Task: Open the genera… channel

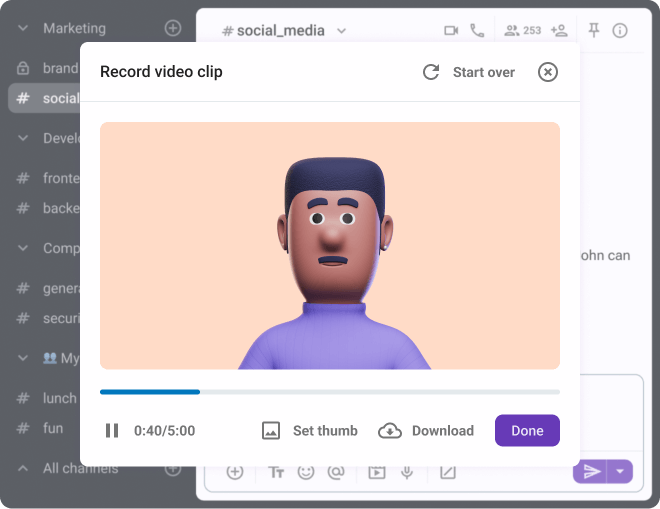Action: pos(47,288)
